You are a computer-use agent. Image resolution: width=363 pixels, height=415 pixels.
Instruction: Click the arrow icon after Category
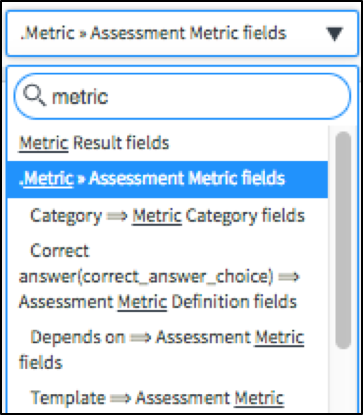tap(117, 216)
